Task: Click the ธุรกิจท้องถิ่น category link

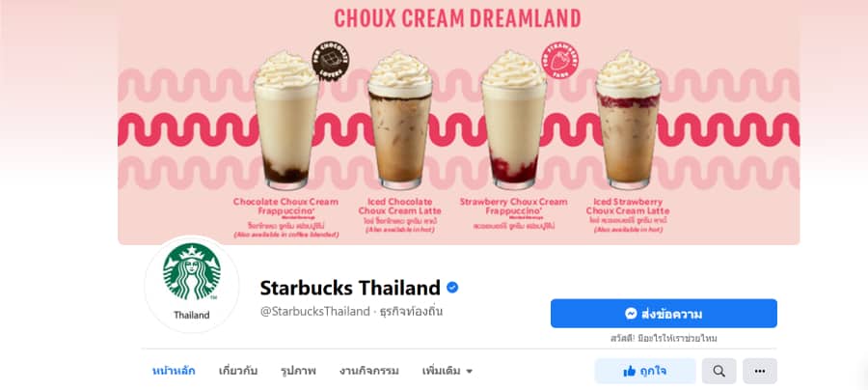Action: point(411,312)
